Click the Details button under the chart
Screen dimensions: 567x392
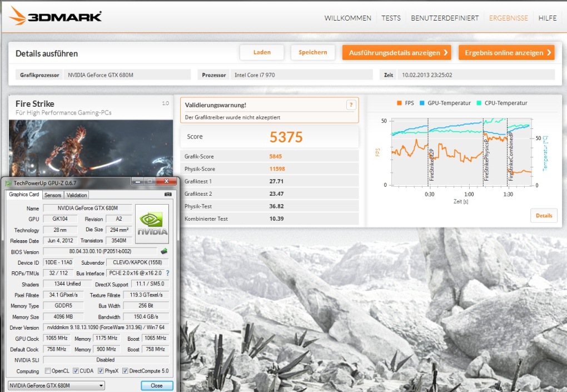pyautogui.click(x=544, y=216)
